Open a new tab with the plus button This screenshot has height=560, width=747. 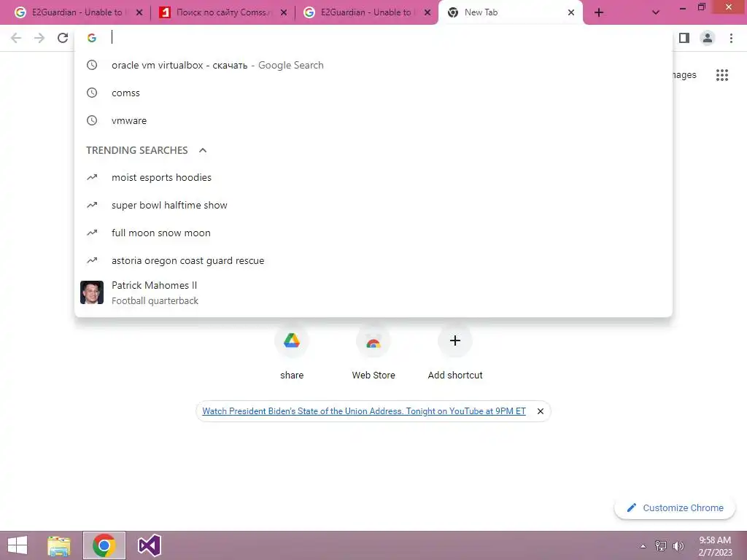click(599, 12)
